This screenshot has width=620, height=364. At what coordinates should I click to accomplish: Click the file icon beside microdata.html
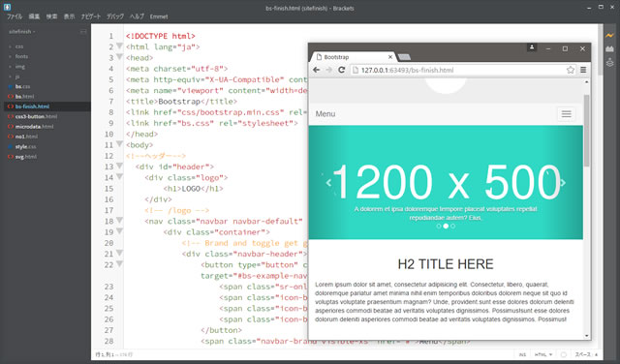(x=11, y=127)
